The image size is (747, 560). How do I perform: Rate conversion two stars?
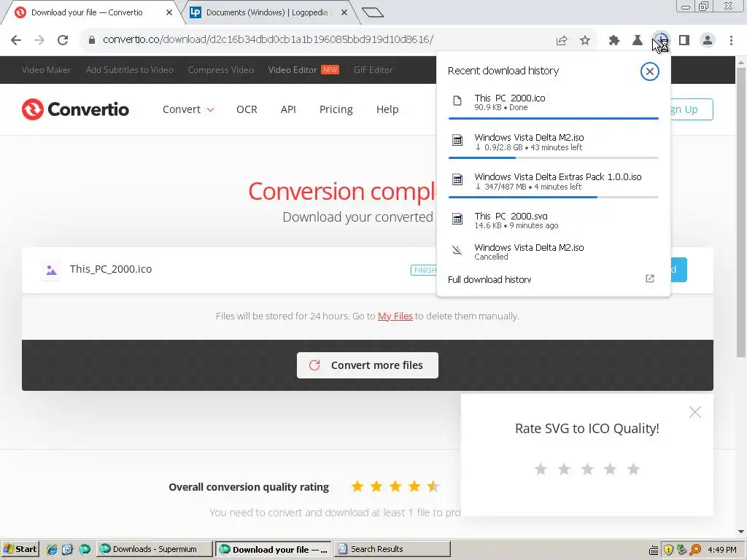click(564, 469)
